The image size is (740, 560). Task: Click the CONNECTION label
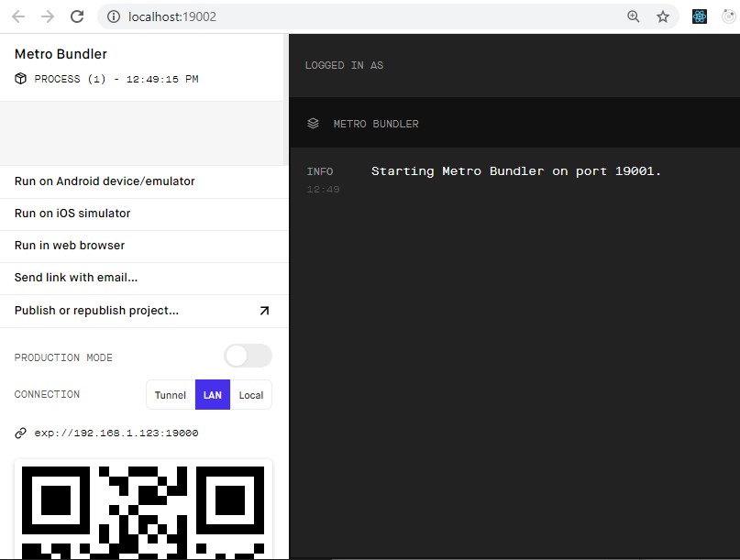[47, 394]
